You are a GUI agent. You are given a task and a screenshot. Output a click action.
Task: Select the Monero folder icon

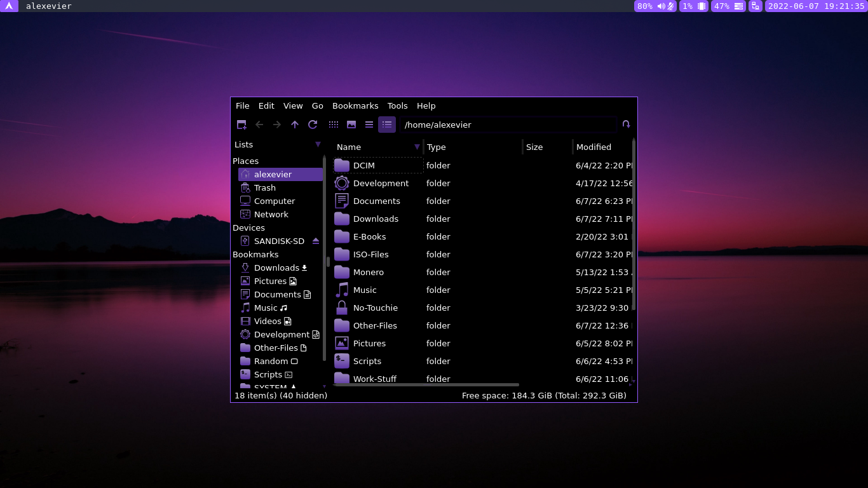click(x=342, y=272)
